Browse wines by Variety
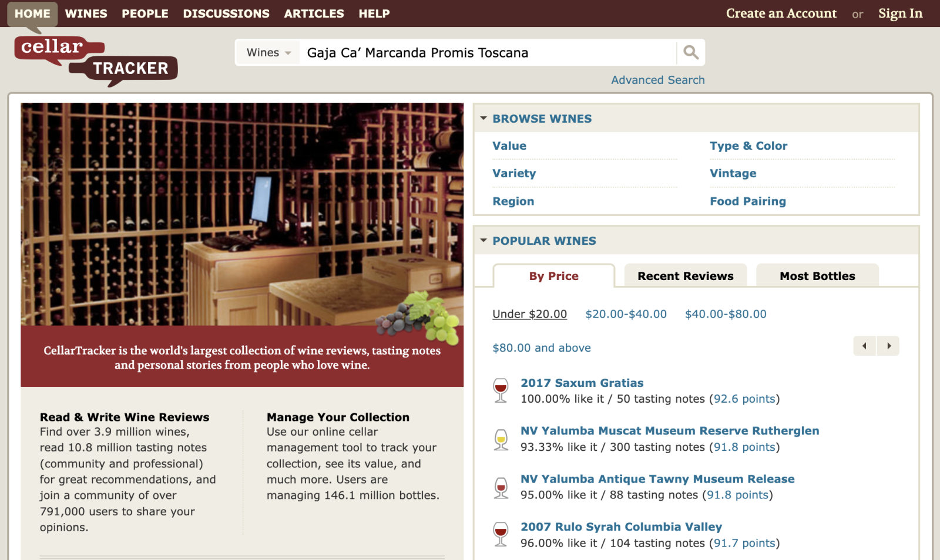 click(514, 173)
